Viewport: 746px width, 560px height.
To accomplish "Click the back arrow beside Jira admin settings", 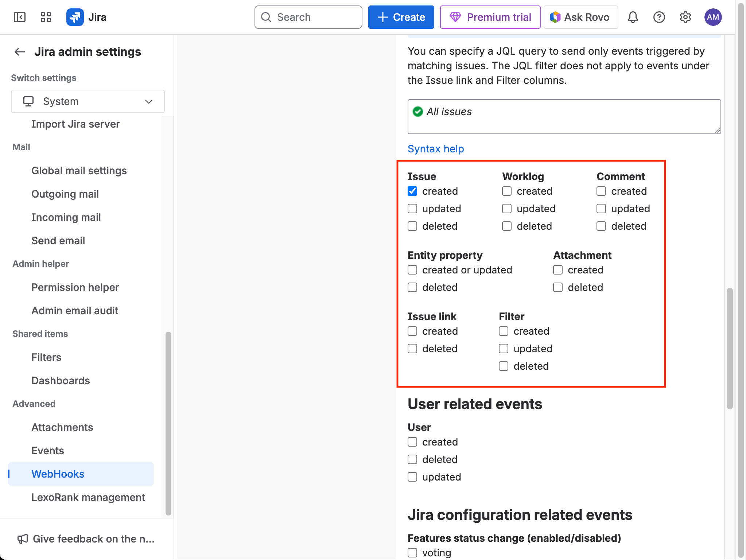I will (19, 52).
